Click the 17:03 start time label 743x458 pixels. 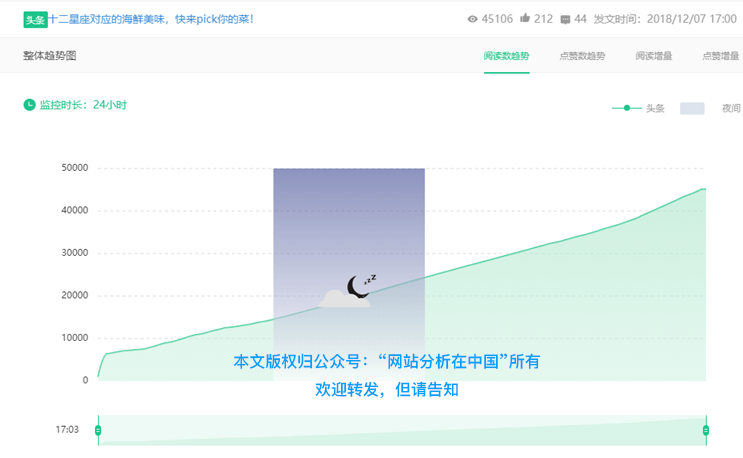67,430
